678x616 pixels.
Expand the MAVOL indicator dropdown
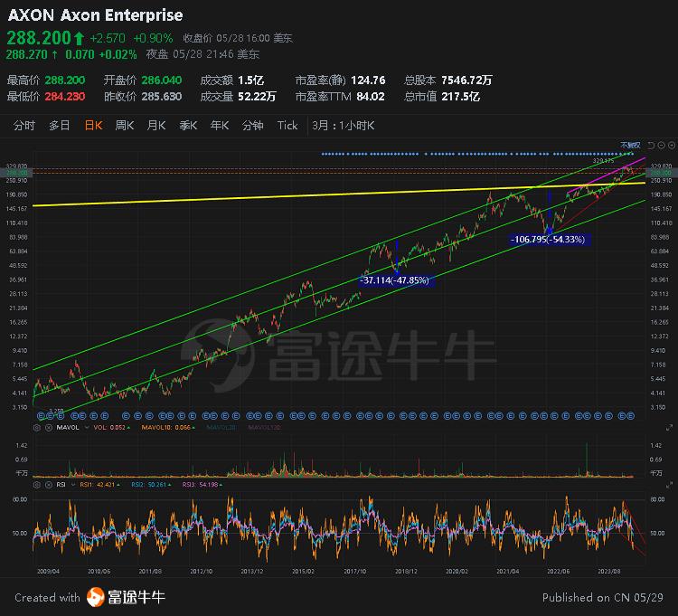87,427
